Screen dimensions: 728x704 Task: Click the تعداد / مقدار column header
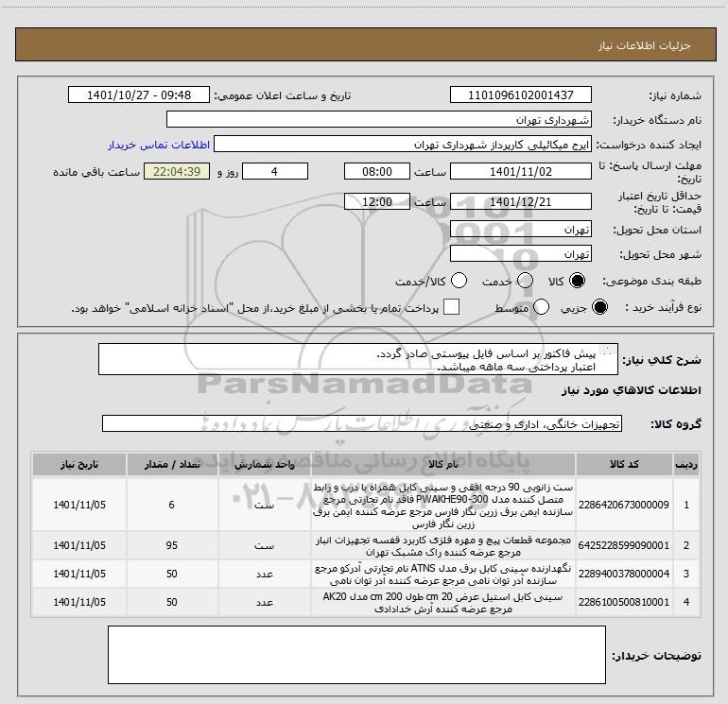click(x=172, y=464)
